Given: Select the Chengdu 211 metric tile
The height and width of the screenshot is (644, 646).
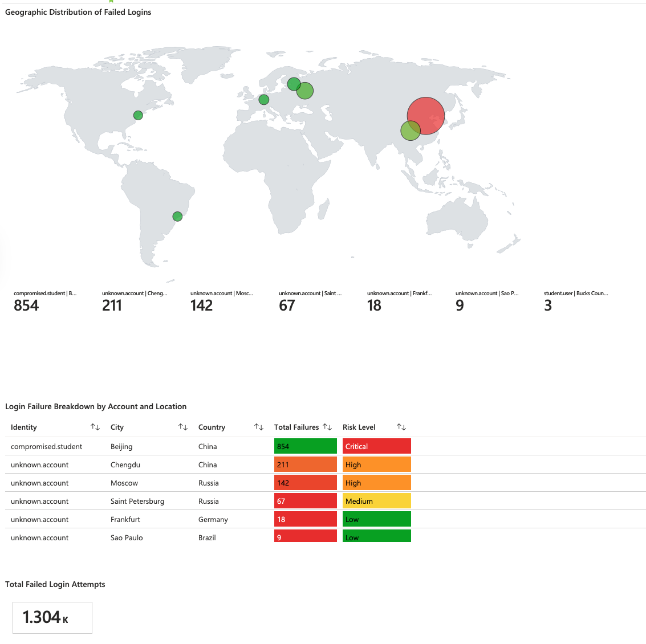Looking at the screenshot, I should (x=135, y=301).
